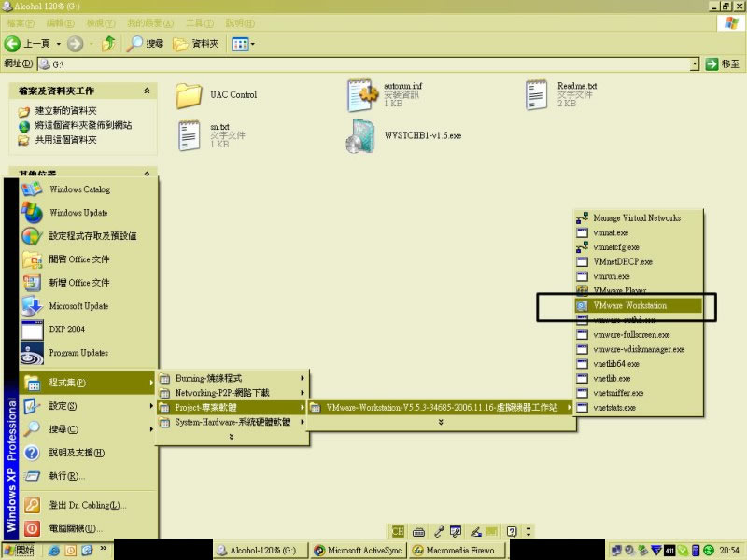747x560 pixels.
Task: Show more Quick Launch icons chevron
Action: [104, 549]
